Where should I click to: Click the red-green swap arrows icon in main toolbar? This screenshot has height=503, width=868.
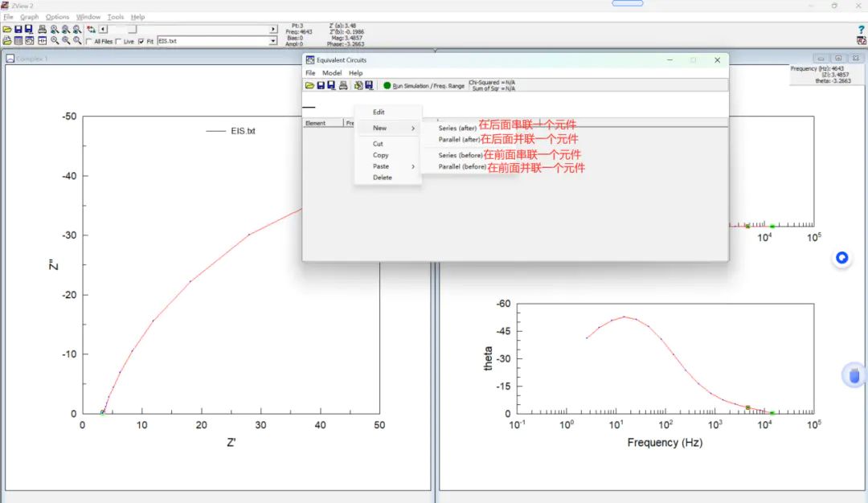(x=91, y=29)
